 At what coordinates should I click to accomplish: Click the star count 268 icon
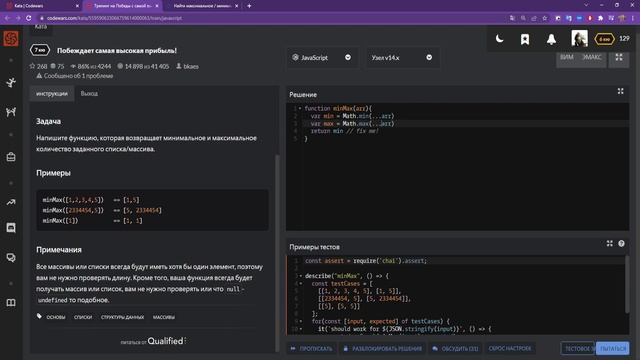click(32, 66)
